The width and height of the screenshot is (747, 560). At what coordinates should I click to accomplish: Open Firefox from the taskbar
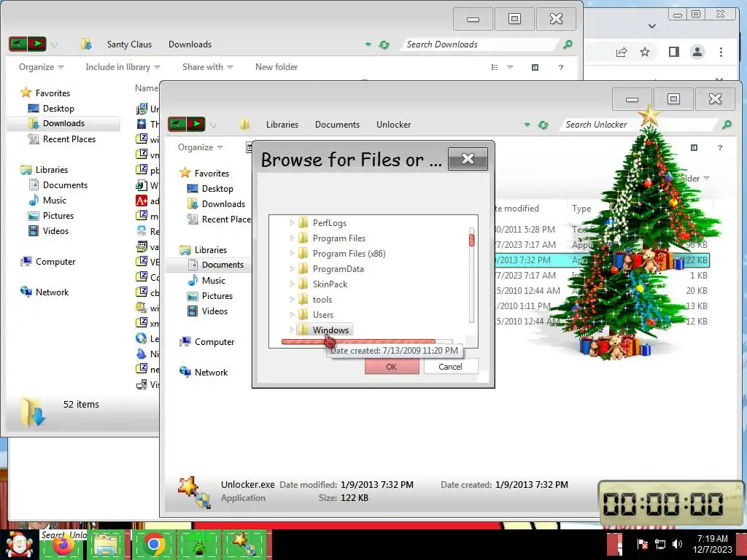[x=63, y=545]
